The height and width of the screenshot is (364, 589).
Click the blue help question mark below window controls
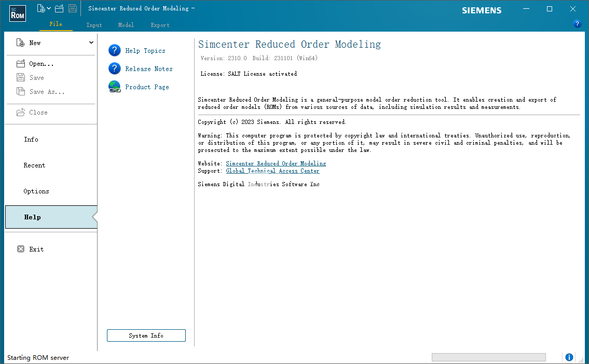pyautogui.click(x=578, y=24)
